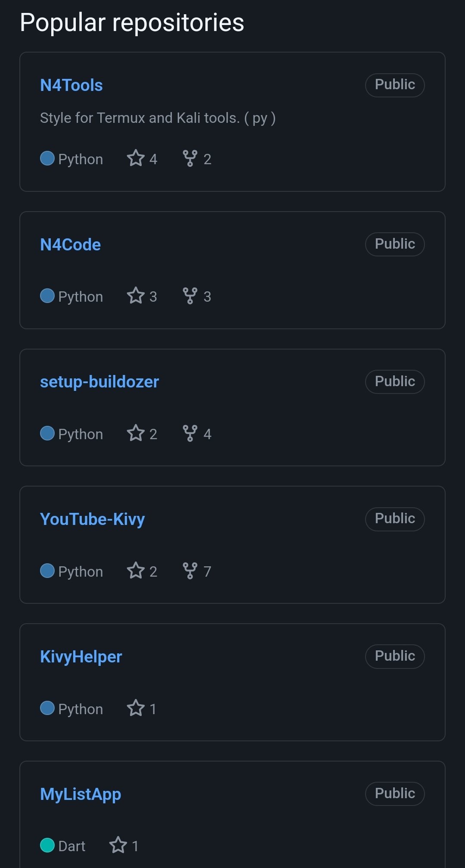Click the fork icon on N4Code
Image resolution: width=465 pixels, height=868 pixels.
pyautogui.click(x=190, y=296)
